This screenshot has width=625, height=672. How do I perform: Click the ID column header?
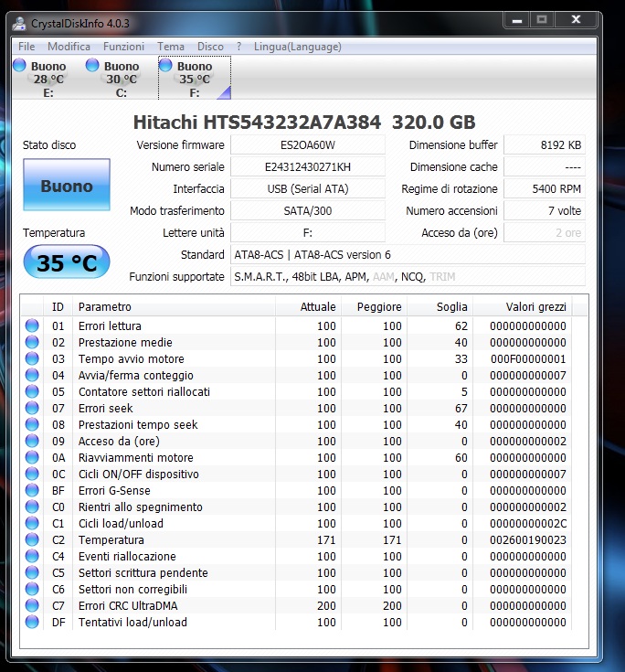(58, 306)
